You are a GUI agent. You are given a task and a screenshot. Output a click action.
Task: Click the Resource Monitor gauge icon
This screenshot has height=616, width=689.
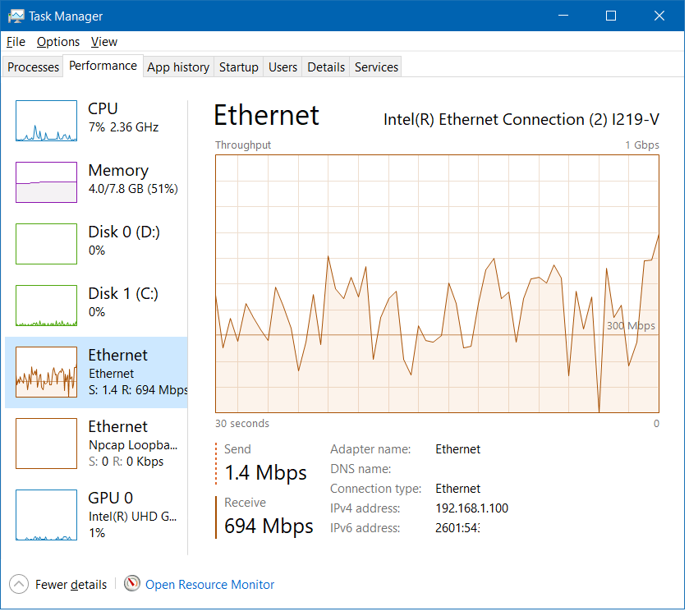(132, 583)
